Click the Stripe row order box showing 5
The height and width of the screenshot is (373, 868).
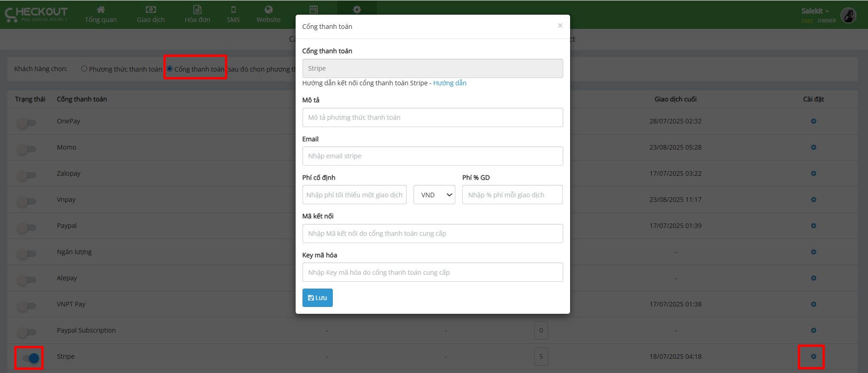(x=541, y=356)
